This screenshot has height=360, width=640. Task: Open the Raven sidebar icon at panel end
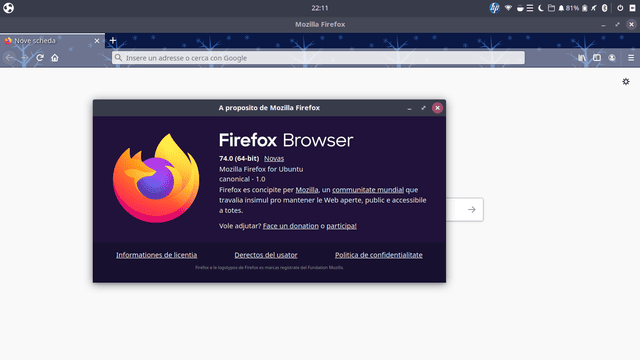[632, 8]
